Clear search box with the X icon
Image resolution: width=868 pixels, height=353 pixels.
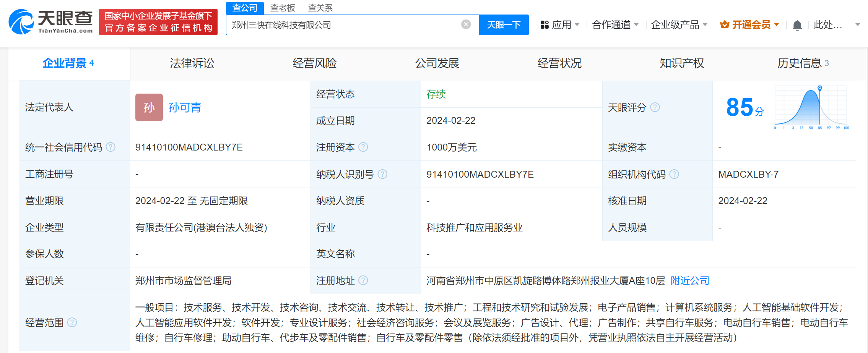[x=465, y=24]
